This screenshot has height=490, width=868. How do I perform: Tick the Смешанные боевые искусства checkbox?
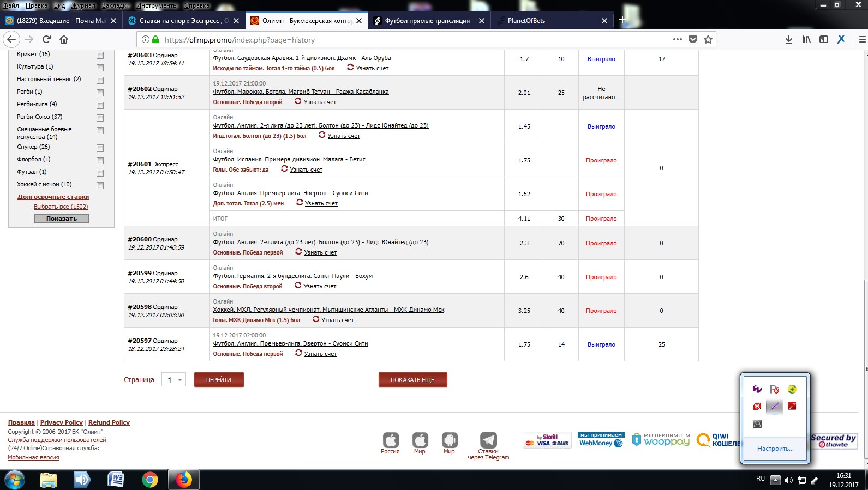pos(100,130)
